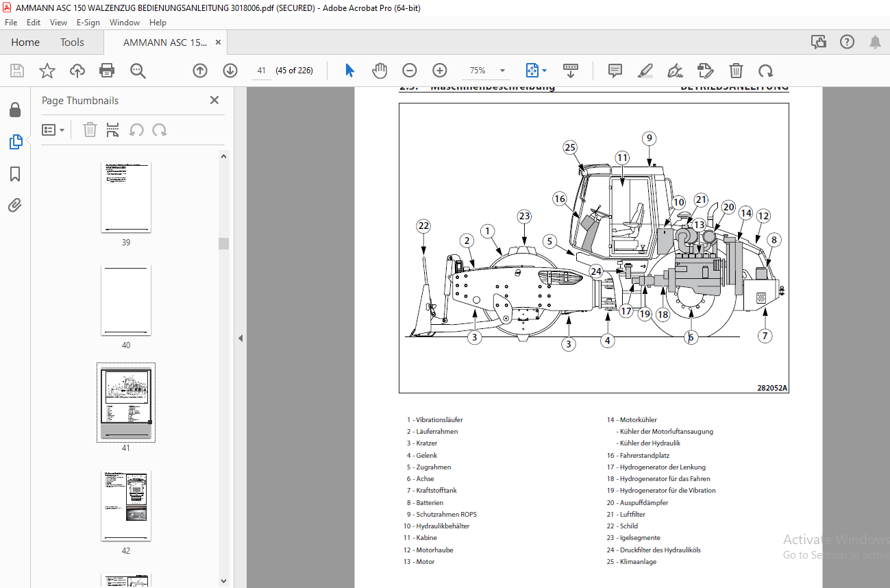This screenshot has height=588, width=890.
Task: Delete pages icon in thumbnails panel
Action: pos(90,130)
